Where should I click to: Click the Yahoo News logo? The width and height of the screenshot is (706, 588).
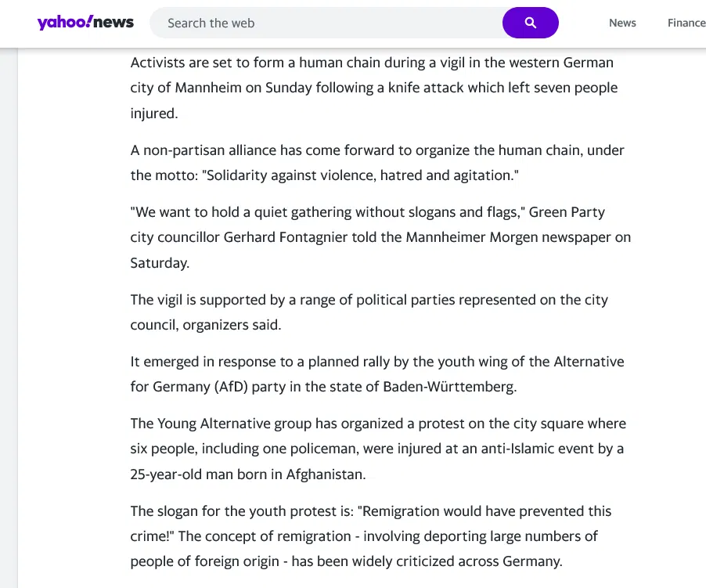85,22
